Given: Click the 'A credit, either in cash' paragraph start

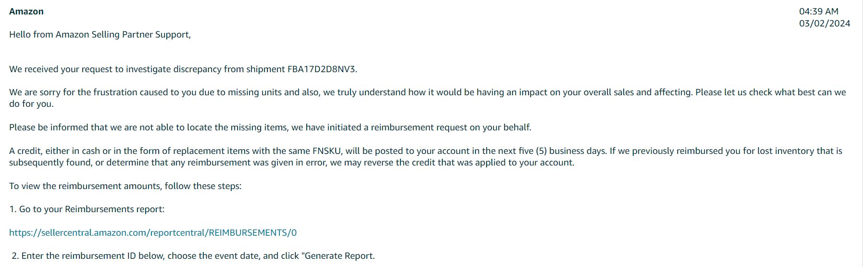Looking at the screenshot, I should point(55,151).
